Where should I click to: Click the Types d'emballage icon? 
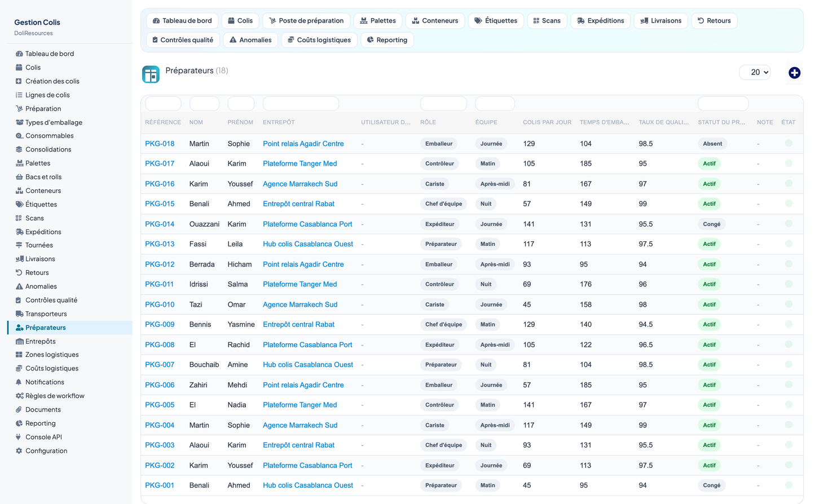(19, 122)
